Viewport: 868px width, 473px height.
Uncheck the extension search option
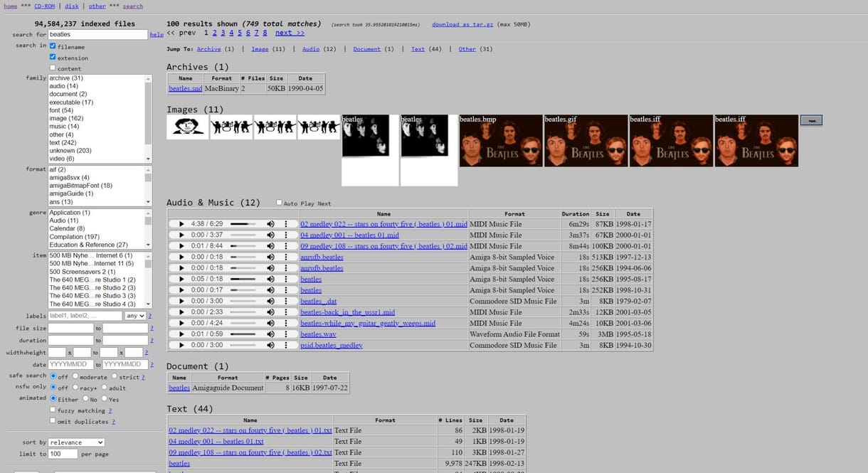(x=53, y=57)
